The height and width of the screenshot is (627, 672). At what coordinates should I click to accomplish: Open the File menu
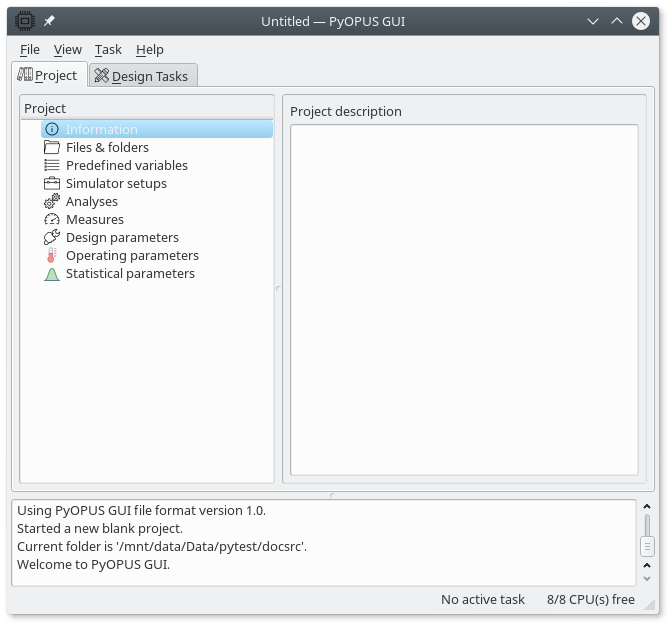point(30,49)
